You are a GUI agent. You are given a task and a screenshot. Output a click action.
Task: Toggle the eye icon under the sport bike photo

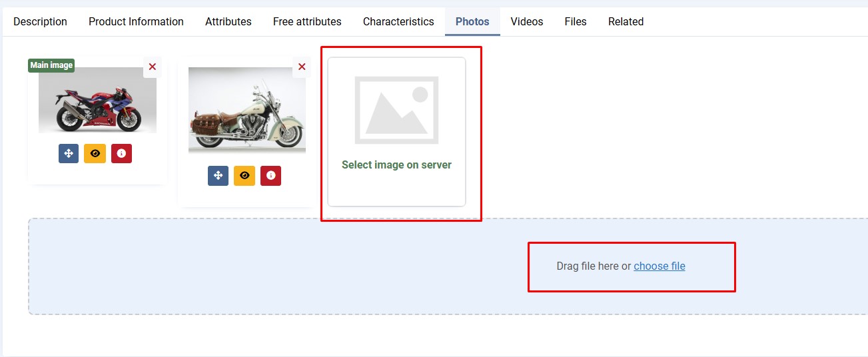click(95, 153)
